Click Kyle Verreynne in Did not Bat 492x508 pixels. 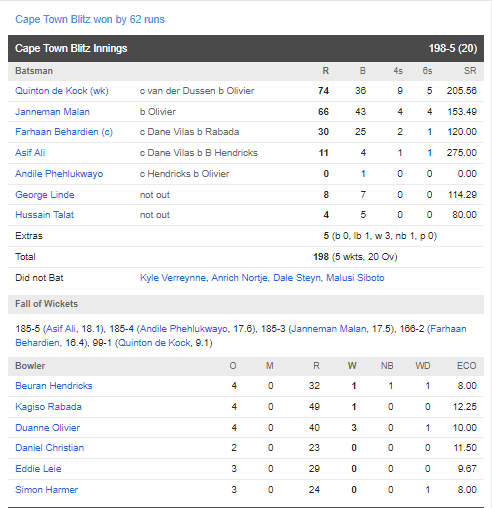[x=173, y=278]
